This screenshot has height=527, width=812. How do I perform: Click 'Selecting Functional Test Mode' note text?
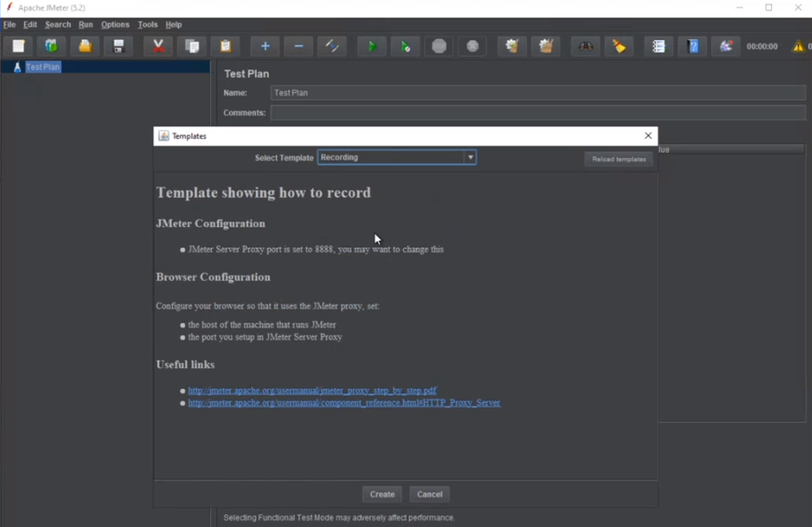coord(339,518)
